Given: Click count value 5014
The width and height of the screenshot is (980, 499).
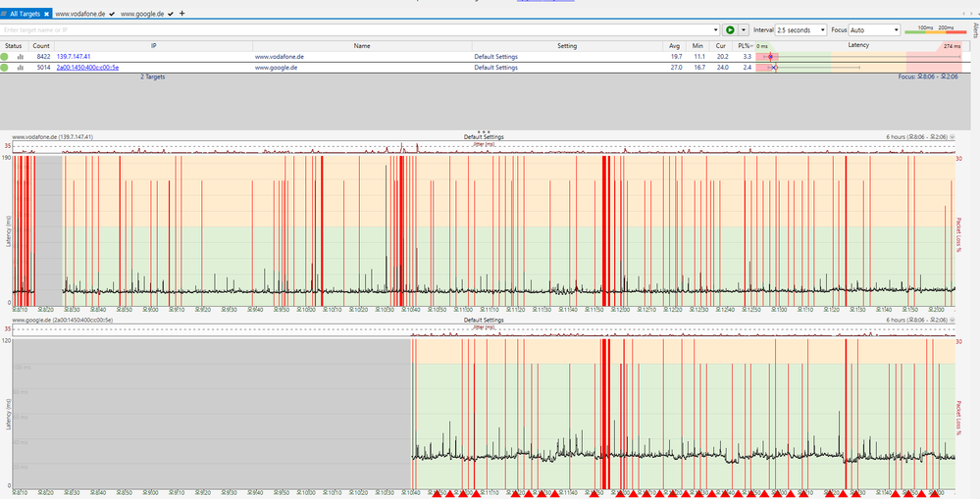Looking at the screenshot, I should click(x=43, y=68).
